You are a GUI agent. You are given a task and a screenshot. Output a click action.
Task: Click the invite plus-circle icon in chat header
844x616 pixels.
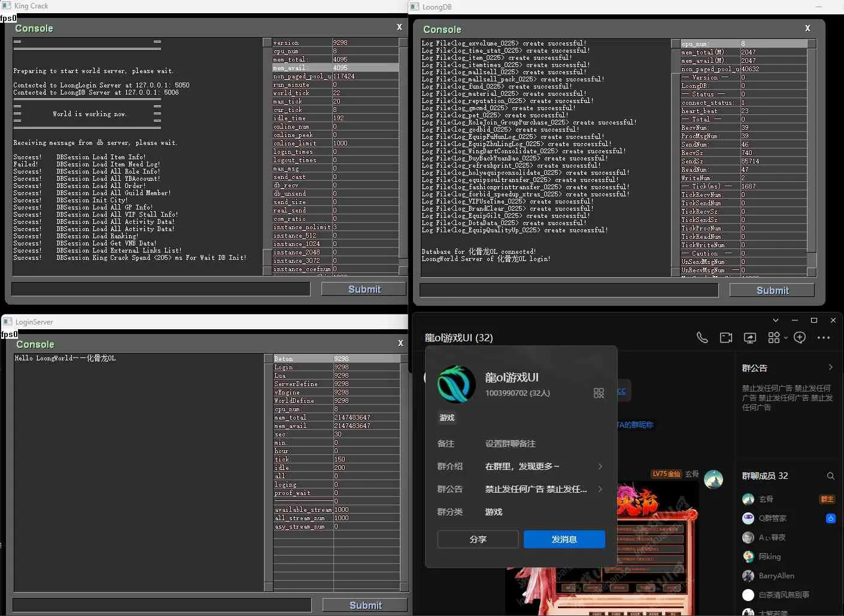point(800,338)
